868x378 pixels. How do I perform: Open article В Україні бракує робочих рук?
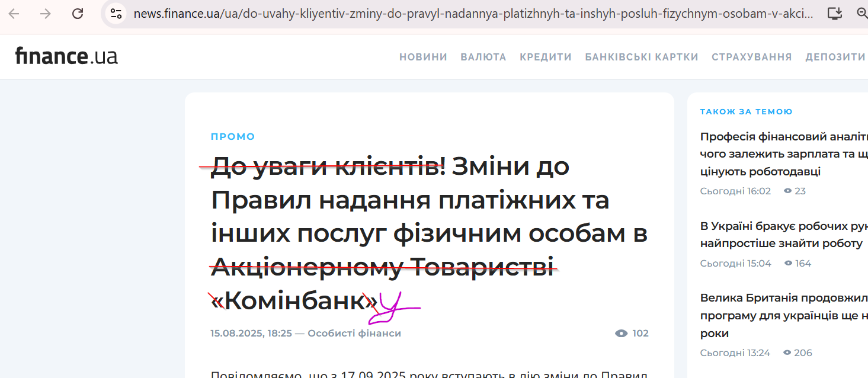point(783,235)
